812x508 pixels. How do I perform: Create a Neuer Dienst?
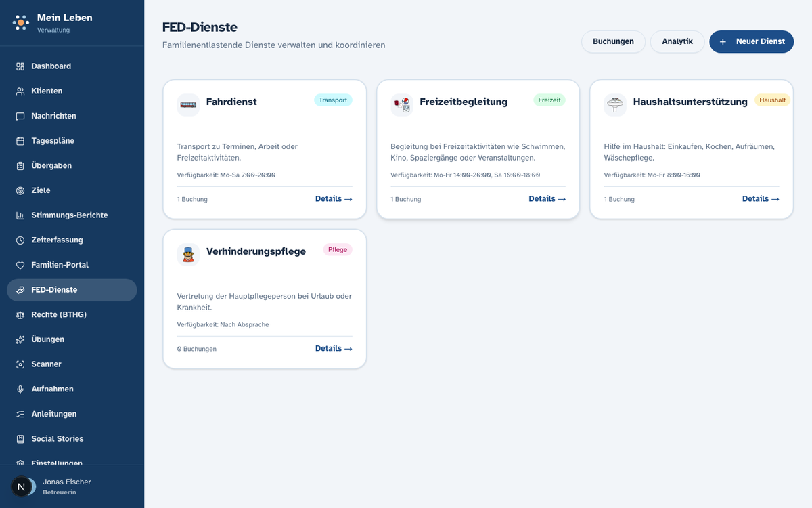pos(751,41)
